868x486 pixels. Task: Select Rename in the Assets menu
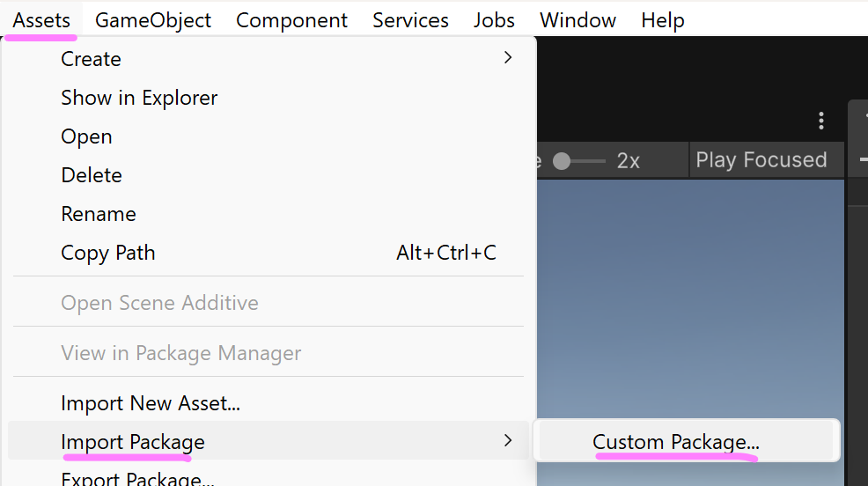(x=99, y=214)
